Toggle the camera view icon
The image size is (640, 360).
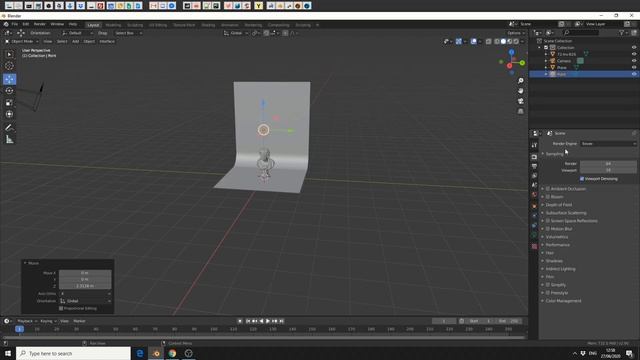(x=520, y=101)
